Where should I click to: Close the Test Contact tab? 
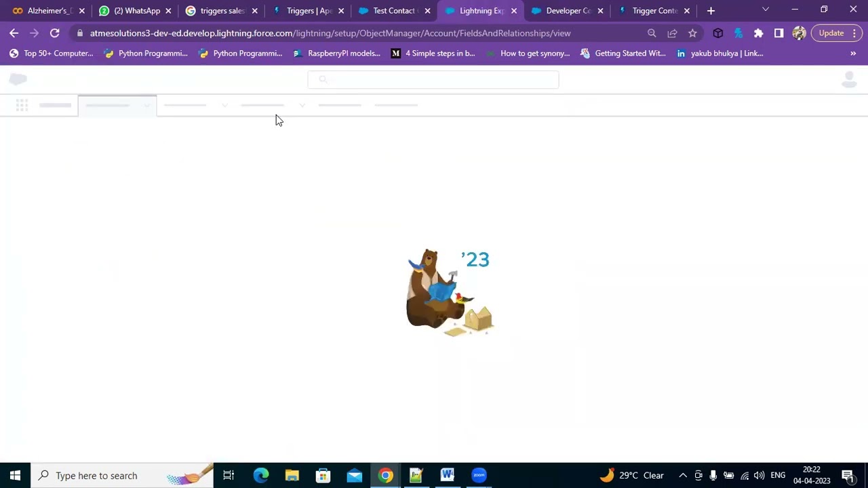pos(427,11)
